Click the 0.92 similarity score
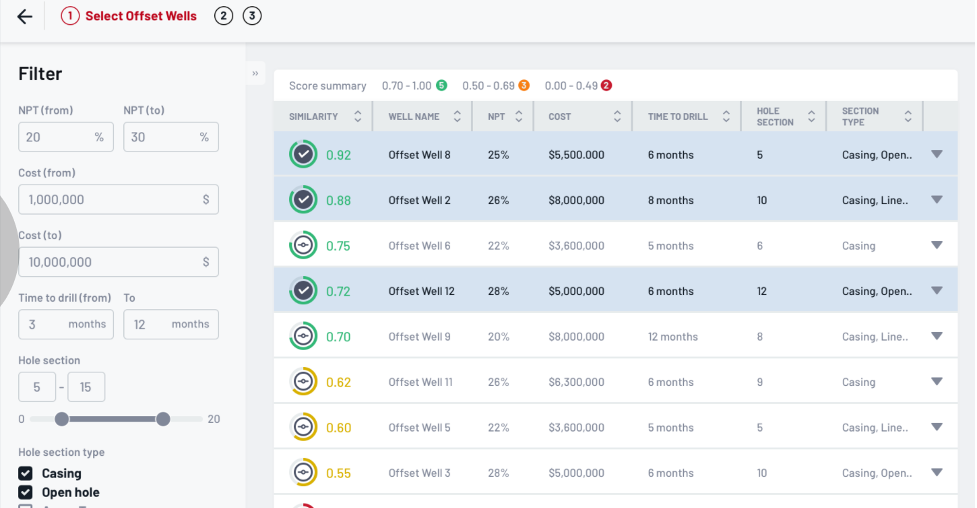 pyautogui.click(x=338, y=155)
